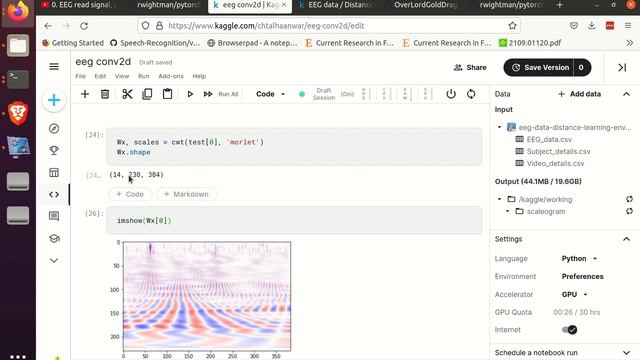Open the Files app in Ubuntu dock

point(18,45)
